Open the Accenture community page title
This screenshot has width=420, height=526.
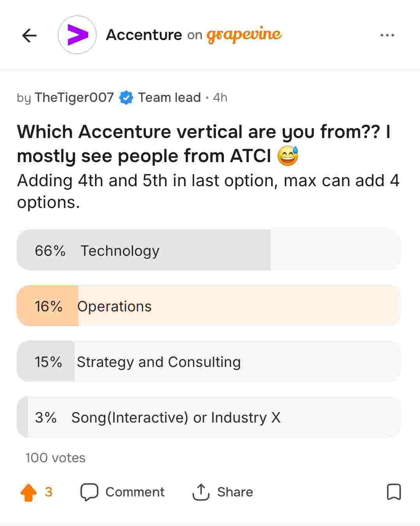point(144,35)
